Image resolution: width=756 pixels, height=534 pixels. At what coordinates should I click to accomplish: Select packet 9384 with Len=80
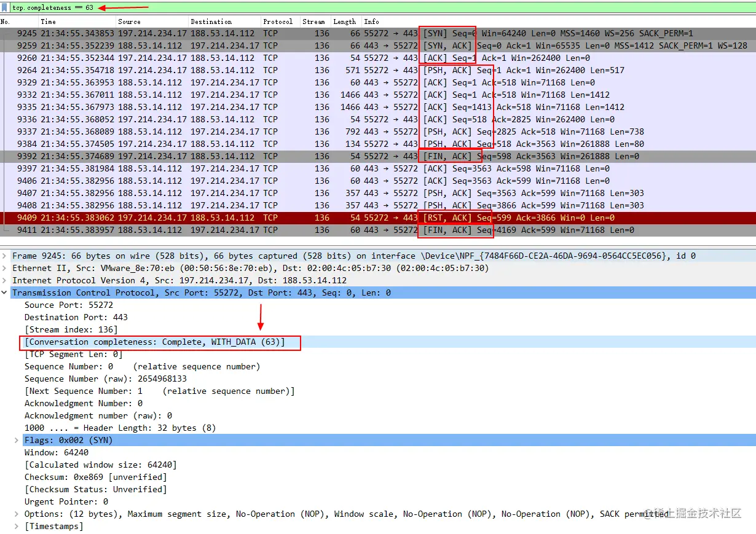click(x=378, y=144)
